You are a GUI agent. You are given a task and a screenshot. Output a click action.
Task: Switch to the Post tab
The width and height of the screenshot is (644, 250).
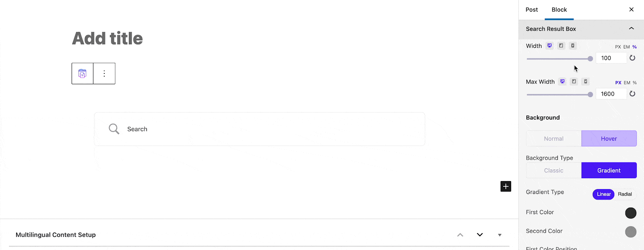pos(531,9)
